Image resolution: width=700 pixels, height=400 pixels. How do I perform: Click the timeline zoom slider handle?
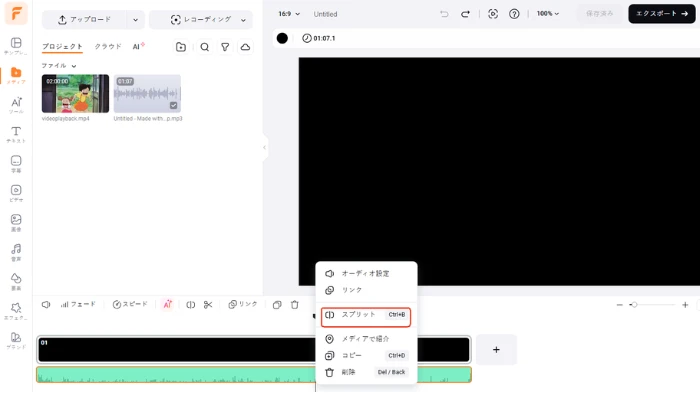(x=633, y=305)
